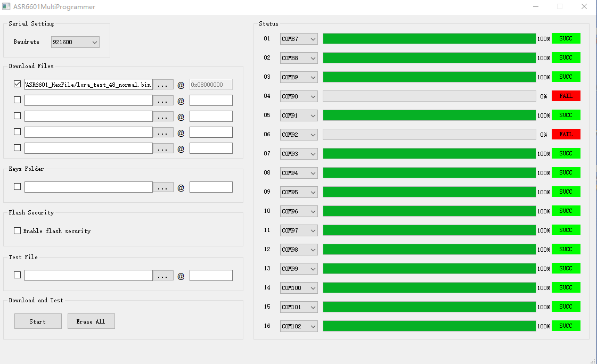Uncheck the lora_test_48_normal.bin download file checkbox

pos(17,84)
